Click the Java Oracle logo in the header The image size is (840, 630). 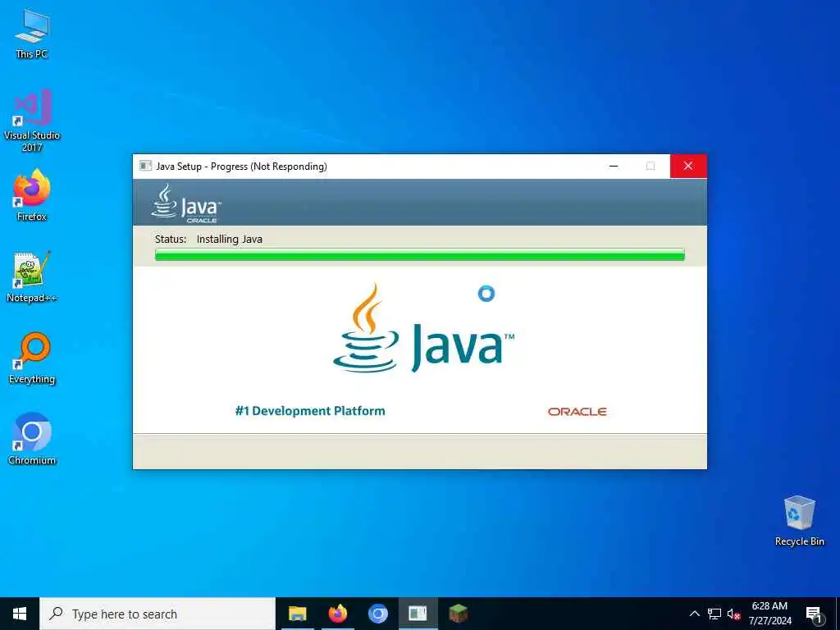coord(186,203)
